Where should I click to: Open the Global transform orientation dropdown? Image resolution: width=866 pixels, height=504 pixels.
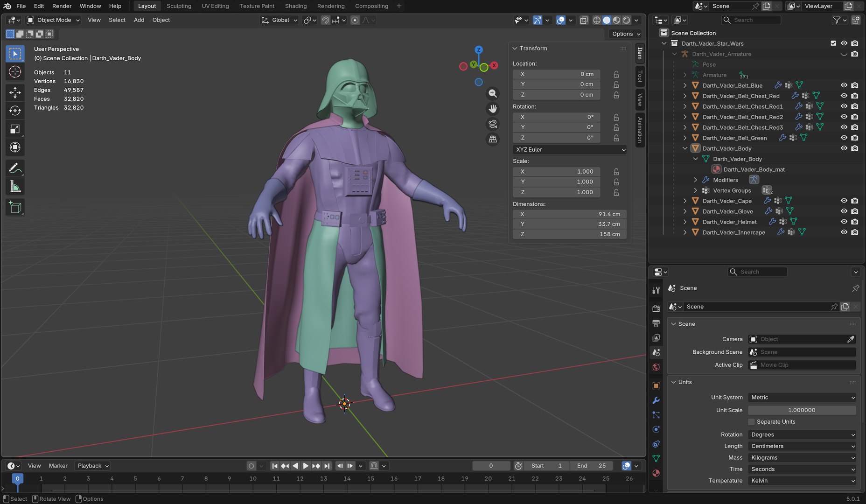[279, 20]
